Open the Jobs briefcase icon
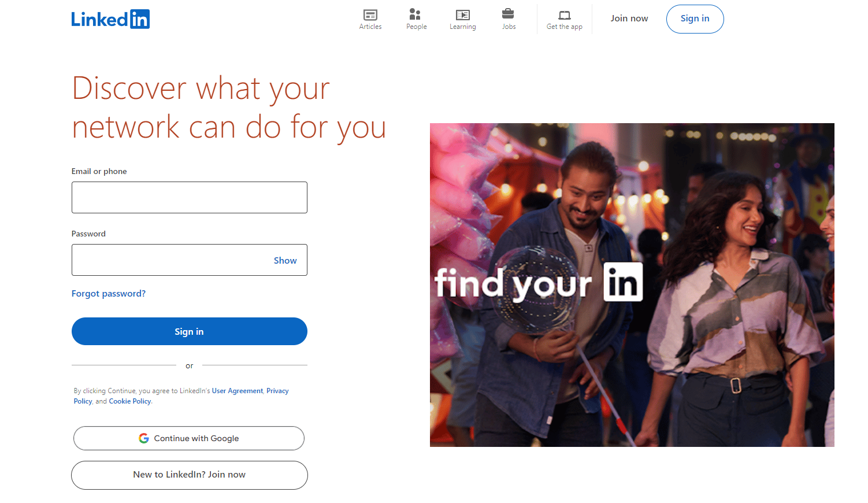868x503 pixels. 508,14
